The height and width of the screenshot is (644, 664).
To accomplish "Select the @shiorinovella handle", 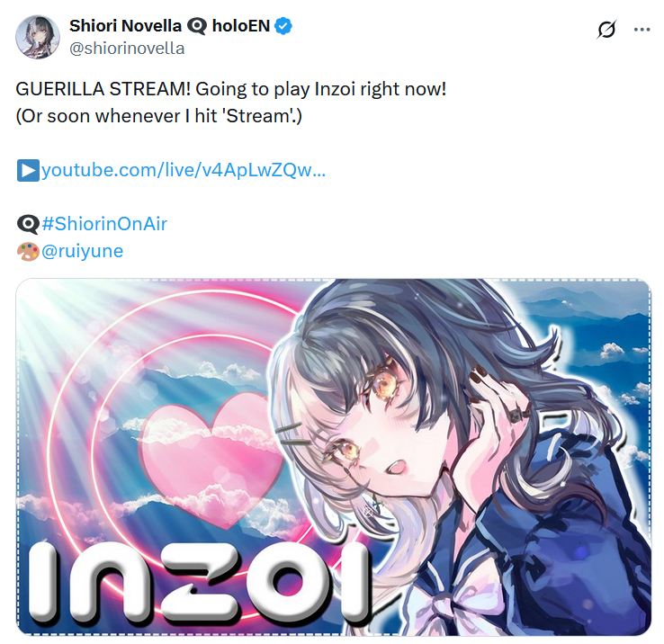I will pyautogui.click(x=127, y=49).
